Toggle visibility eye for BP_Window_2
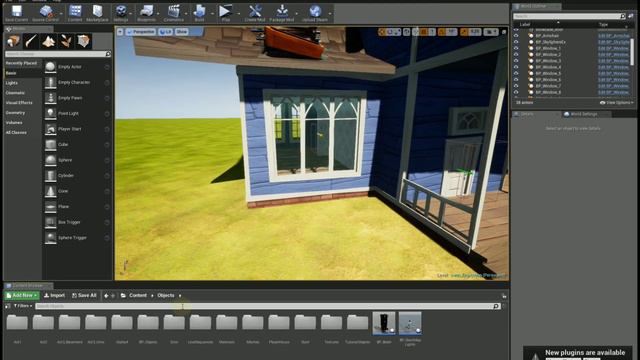Viewport: 640px width, 360px height. [x=516, y=54]
